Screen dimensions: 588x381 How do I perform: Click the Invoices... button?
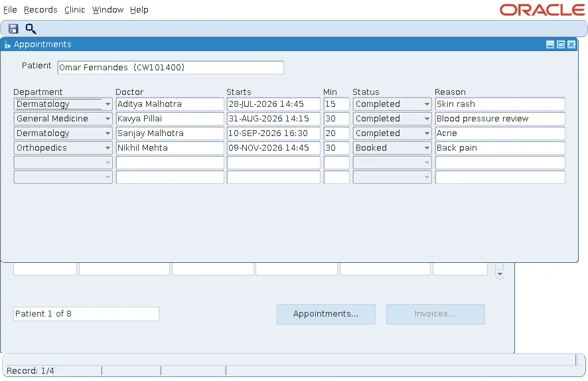[435, 314]
